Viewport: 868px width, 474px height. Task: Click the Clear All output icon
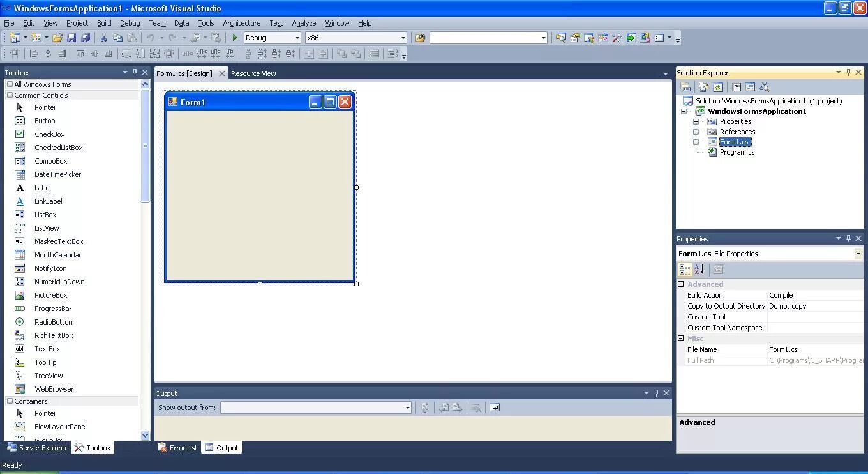(x=476, y=408)
